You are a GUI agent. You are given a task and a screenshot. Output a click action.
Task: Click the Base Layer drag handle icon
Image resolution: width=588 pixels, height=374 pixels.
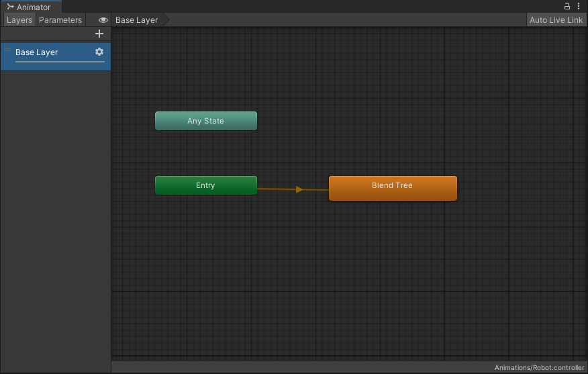(x=7, y=50)
